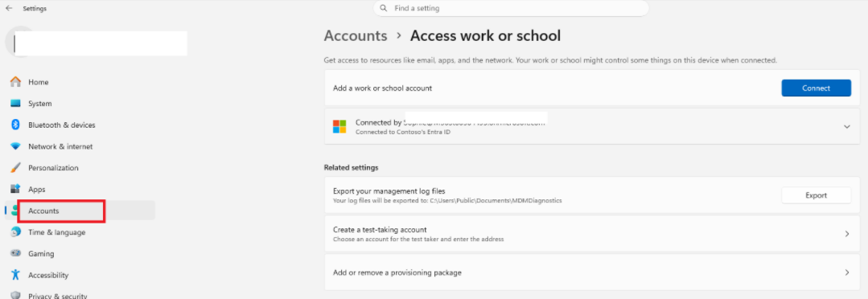Viewport: 868px width, 299px height.
Task: Click the Connect button
Action: pyautogui.click(x=816, y=88)
